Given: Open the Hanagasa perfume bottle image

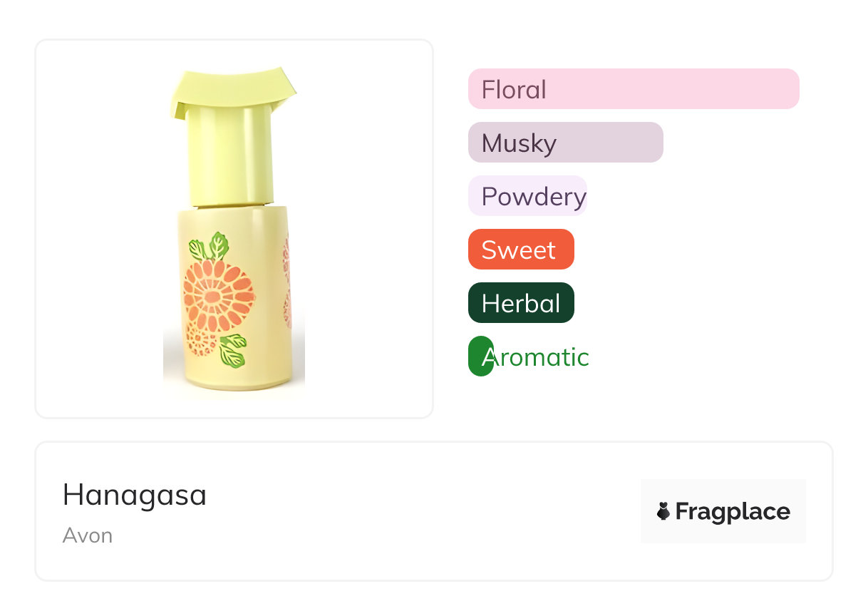Looking at the screenshot, I should point(234,229).
